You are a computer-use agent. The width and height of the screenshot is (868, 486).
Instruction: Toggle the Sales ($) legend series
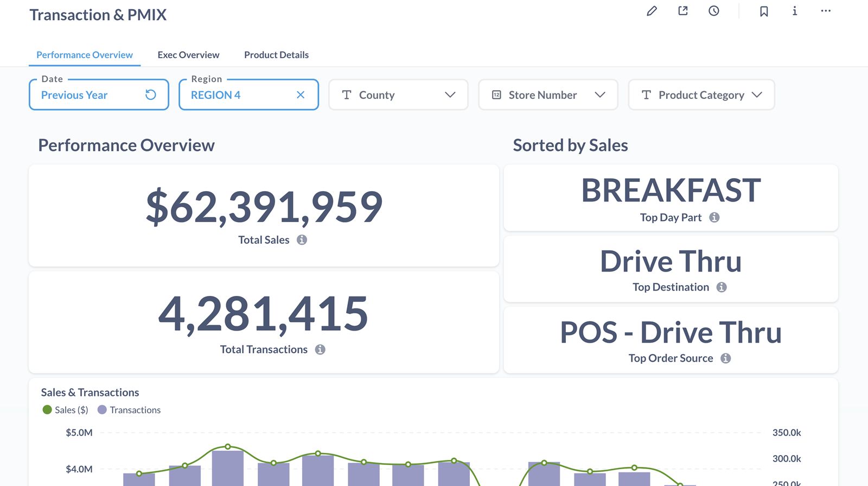click(x=65, y=410)
